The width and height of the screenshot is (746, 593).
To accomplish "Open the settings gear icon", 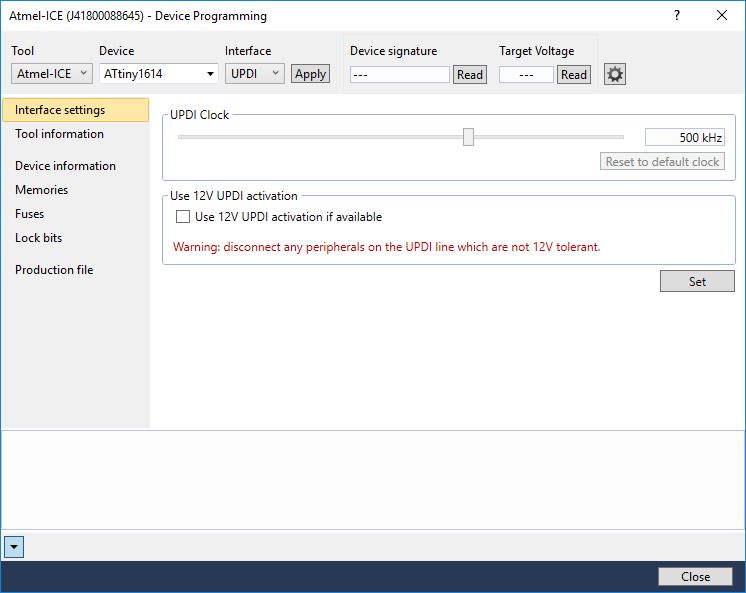I will 615,74.
